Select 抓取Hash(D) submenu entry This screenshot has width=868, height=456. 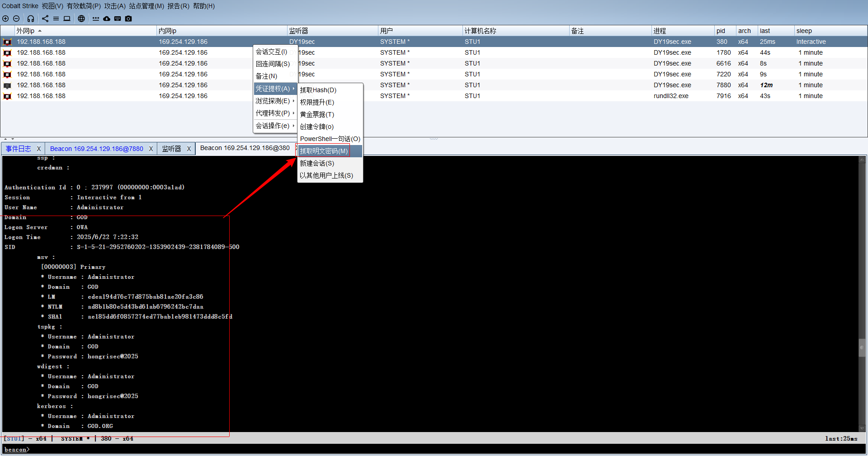pyautogui.click(x=330, y=90)
